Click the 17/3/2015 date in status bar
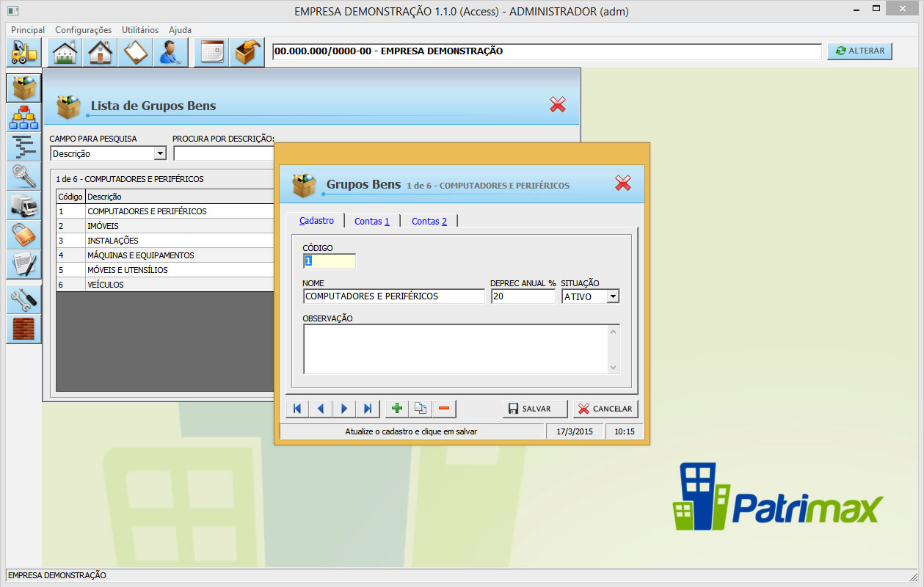Screen dimensions: 924x587 click(575, 431)
